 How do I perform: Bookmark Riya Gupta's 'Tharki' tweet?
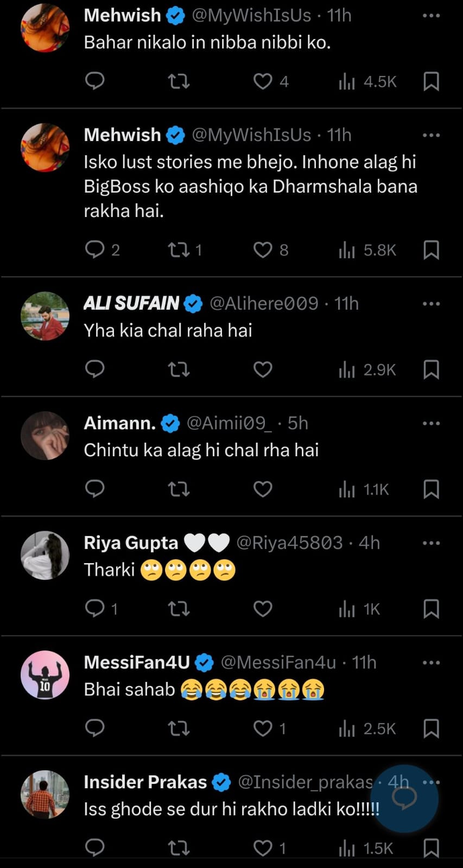pos(431,609)
